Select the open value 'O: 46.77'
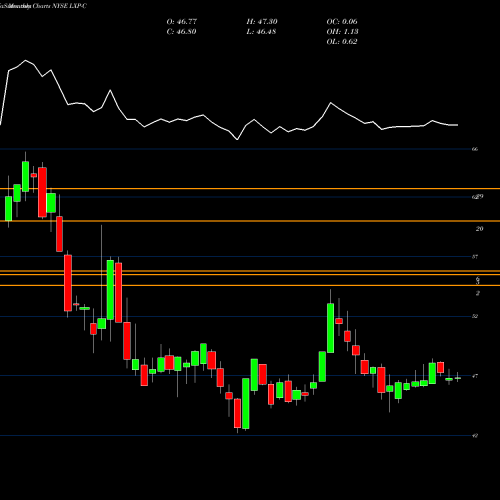 pyautogui.click(x=182, y=22)
